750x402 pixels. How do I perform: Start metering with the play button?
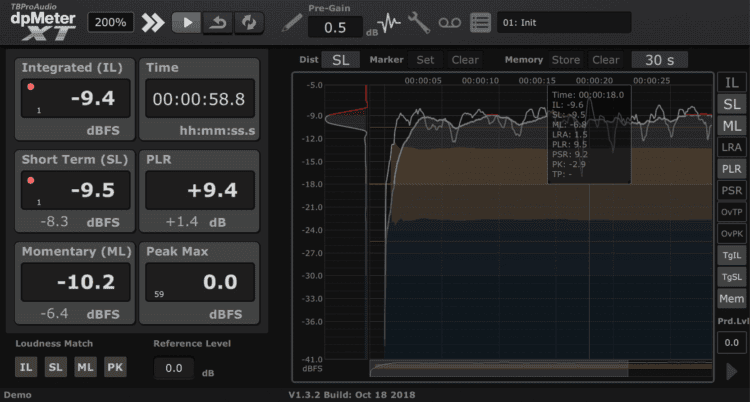click(187, 22)
